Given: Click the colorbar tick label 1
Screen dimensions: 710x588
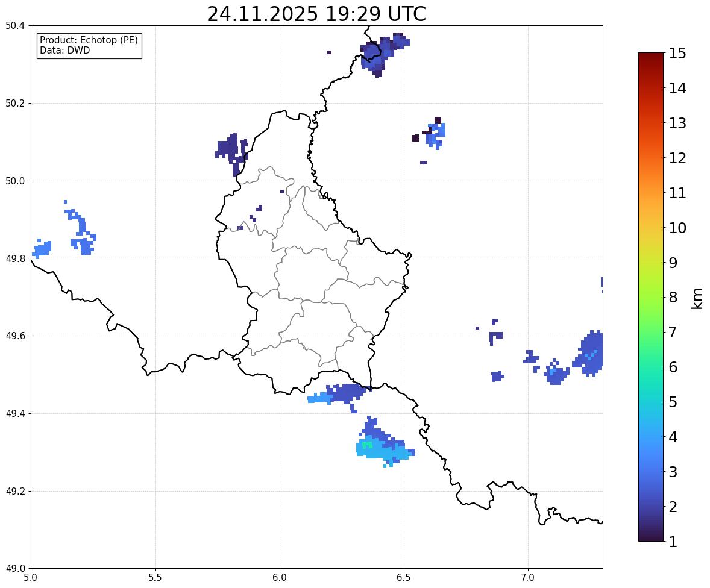Looking at the screenshot, I should coord(673,542).
